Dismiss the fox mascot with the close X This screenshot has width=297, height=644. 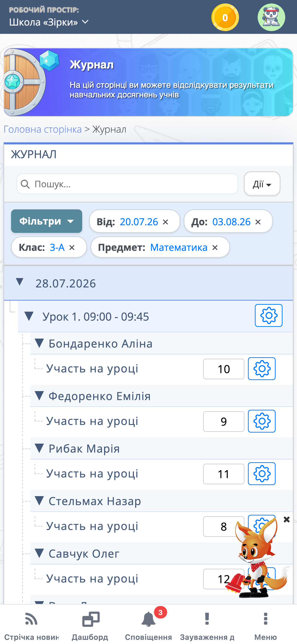287,519
